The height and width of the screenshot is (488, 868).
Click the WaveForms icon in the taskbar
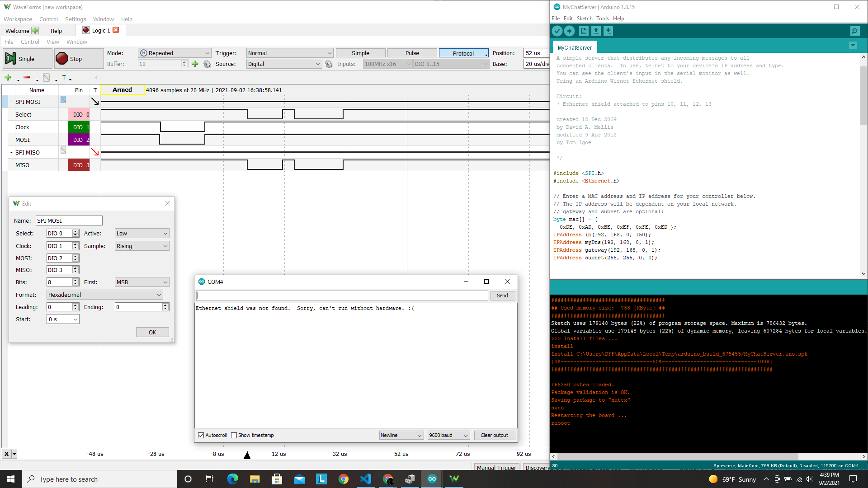coord(454,479)
